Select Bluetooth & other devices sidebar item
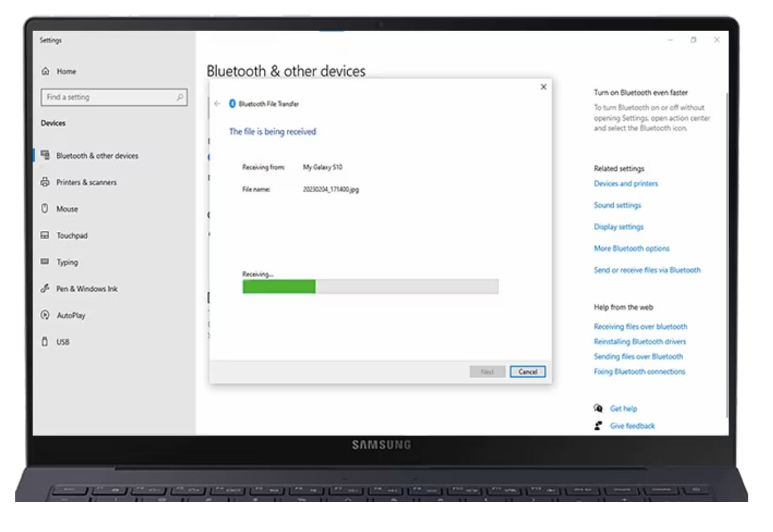Viewport: 773px width, 532px height. [97, 156]
